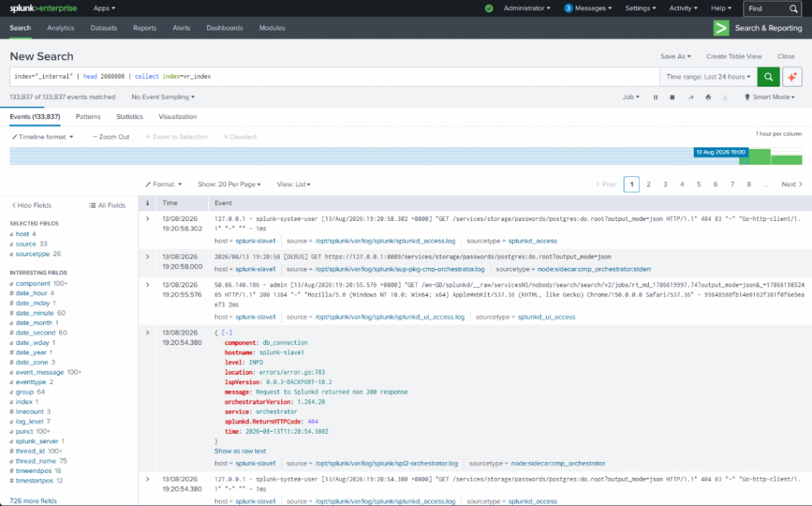Click Zoom Out on timeline
812x506 pixels.
[111, 137]
